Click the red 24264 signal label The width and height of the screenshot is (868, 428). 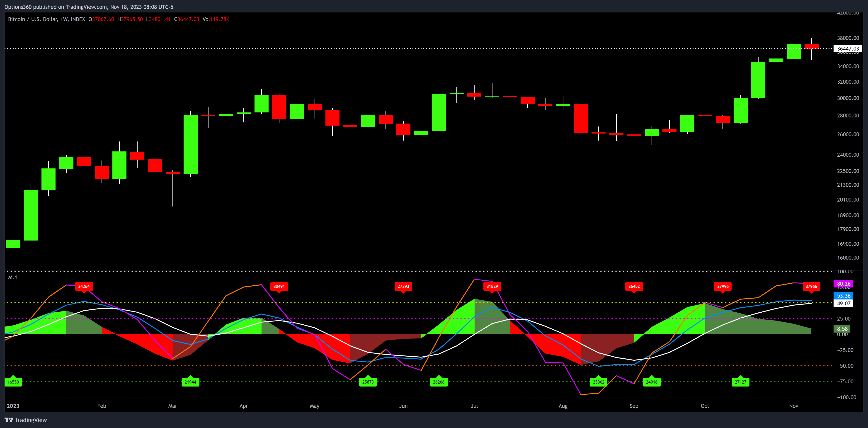coord(84,287)
